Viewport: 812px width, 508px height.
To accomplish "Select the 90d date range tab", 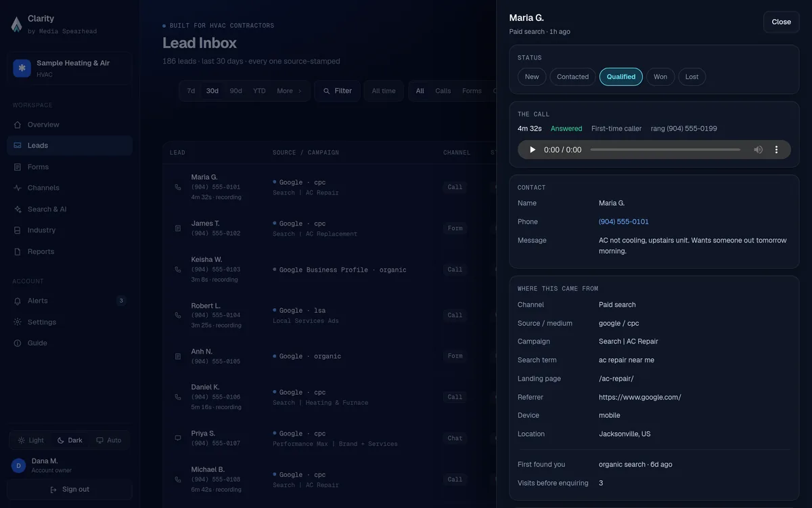I will point(235,91).
